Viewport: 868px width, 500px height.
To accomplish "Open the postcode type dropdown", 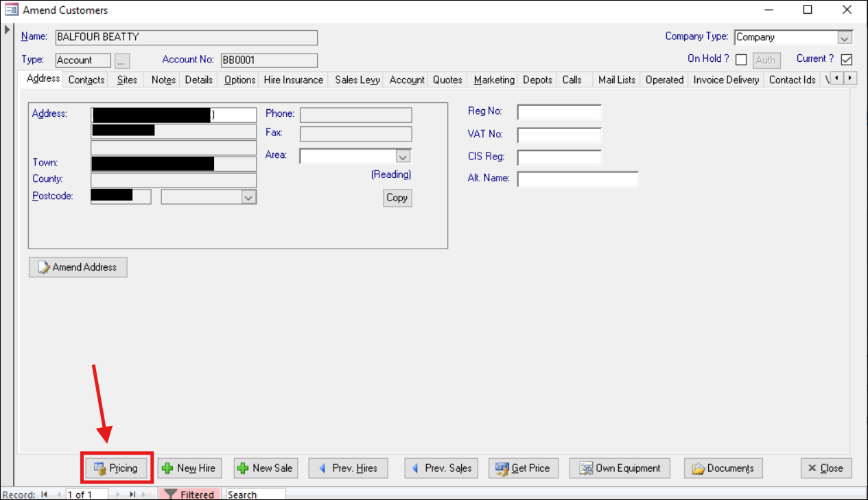I will point(250,196).
